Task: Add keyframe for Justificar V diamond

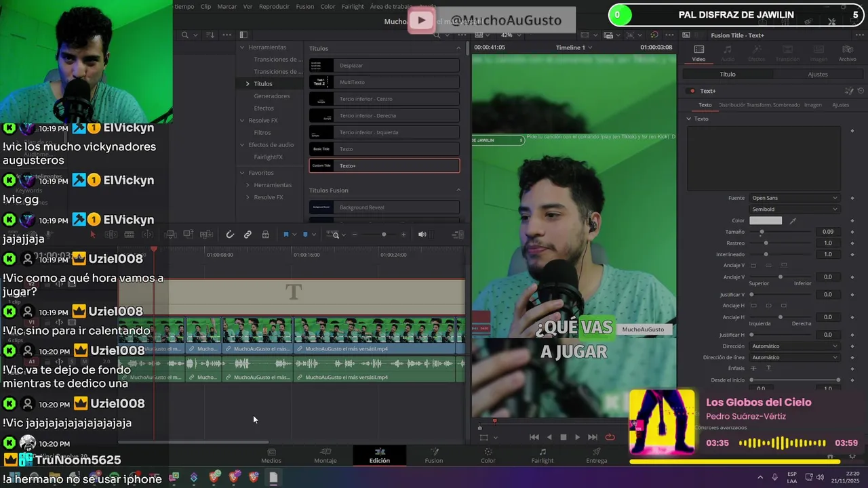Action: [x=852, y=295]
